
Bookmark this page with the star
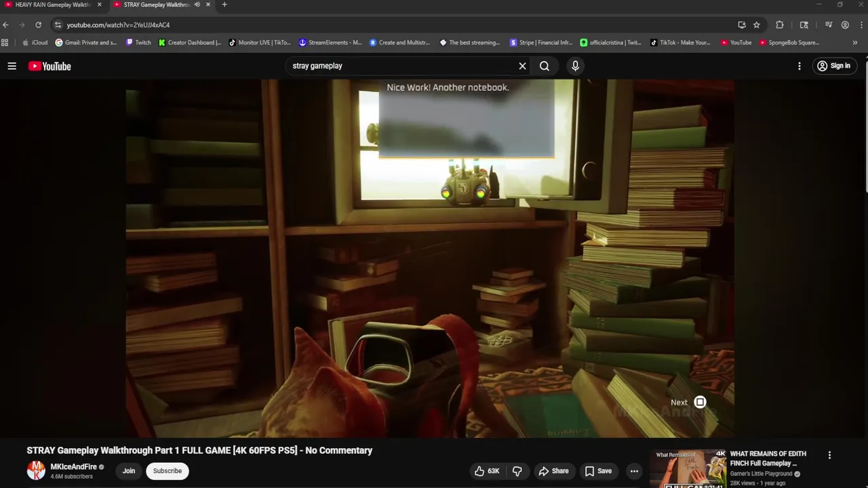coord(757,25)
